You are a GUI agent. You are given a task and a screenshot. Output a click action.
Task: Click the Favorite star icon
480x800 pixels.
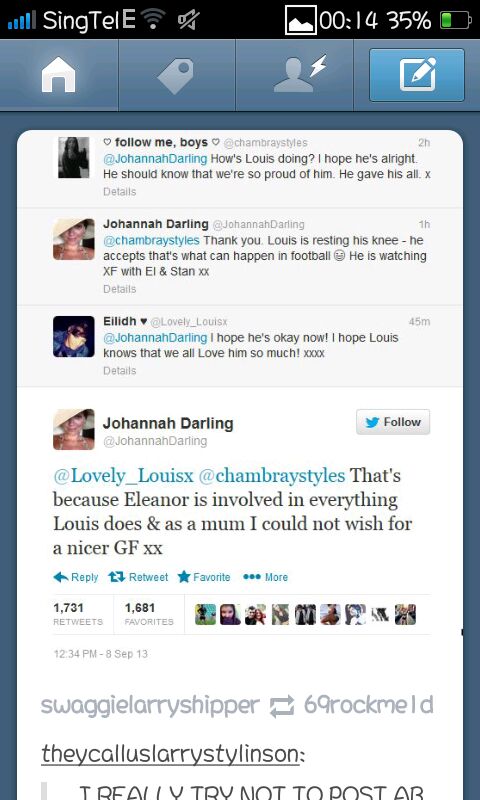[184, 577]
